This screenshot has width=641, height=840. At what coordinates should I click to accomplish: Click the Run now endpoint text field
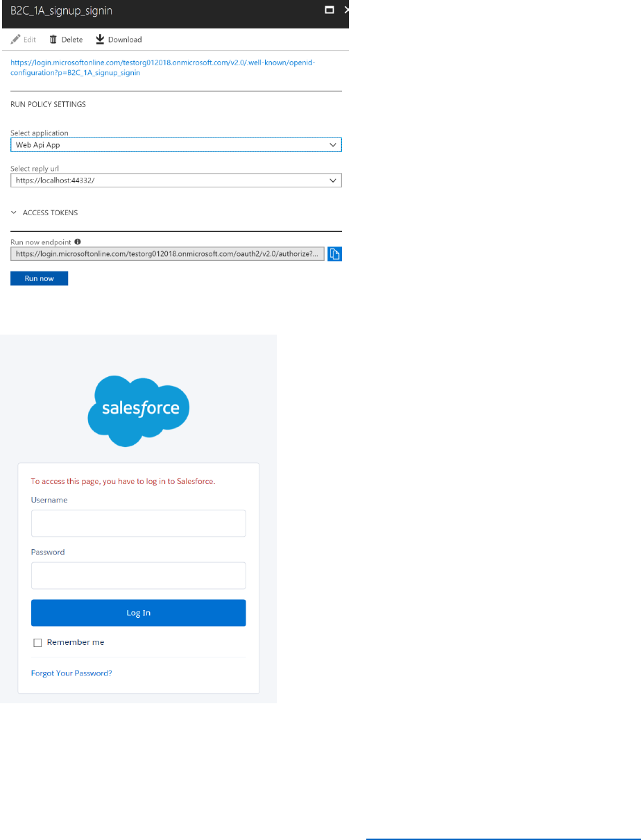(x=167, y=254)
